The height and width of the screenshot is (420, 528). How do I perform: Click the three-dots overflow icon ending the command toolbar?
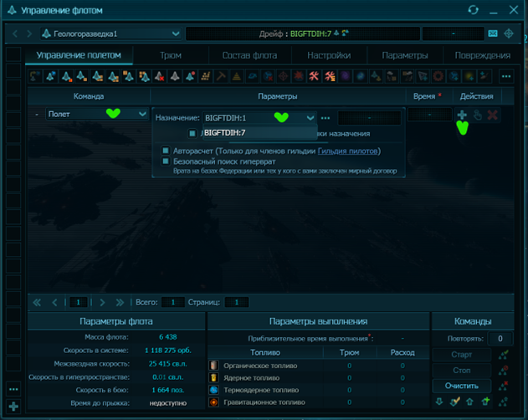(506, 76)
